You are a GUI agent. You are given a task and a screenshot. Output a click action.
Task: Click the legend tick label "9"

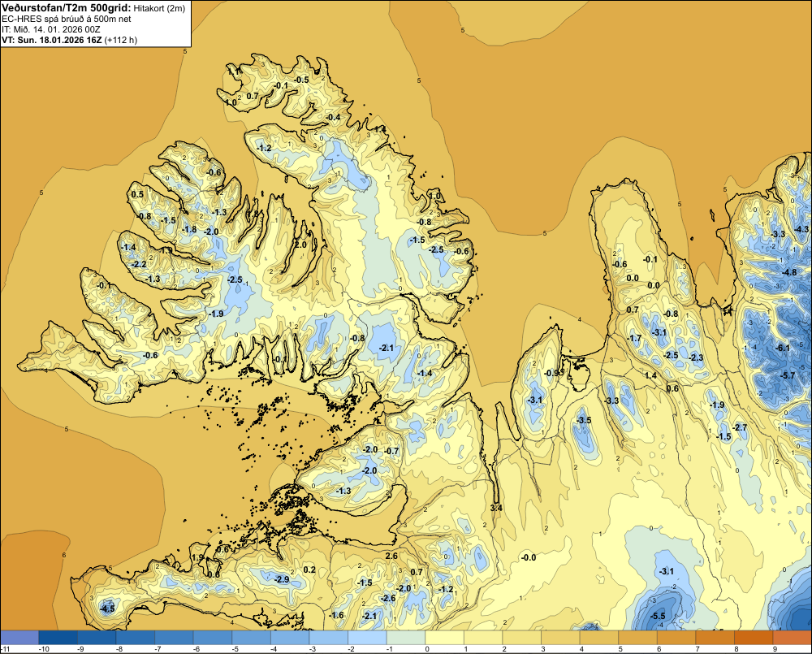(x=775, y=649)
